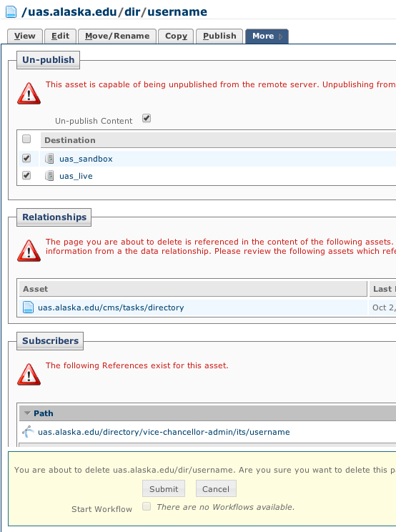Open the uas_sandbox destination link

tap(86, 159)
